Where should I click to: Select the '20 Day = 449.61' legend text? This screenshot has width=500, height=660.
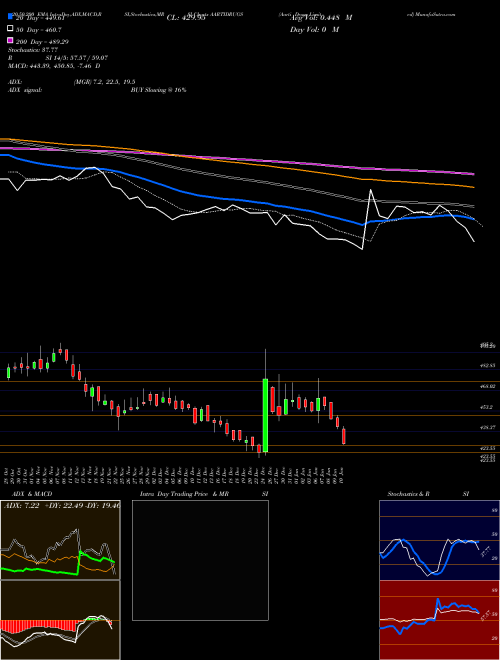[x=40, y=18]
